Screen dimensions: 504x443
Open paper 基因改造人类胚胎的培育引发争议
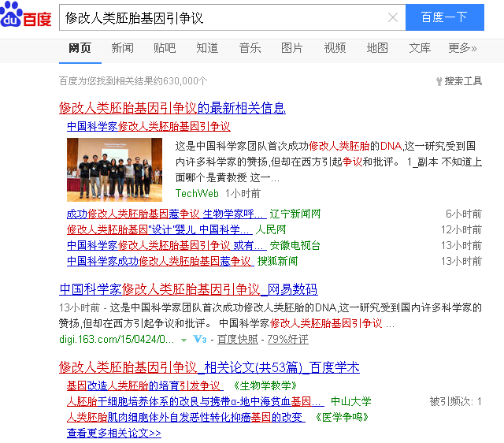coord(144,385)
